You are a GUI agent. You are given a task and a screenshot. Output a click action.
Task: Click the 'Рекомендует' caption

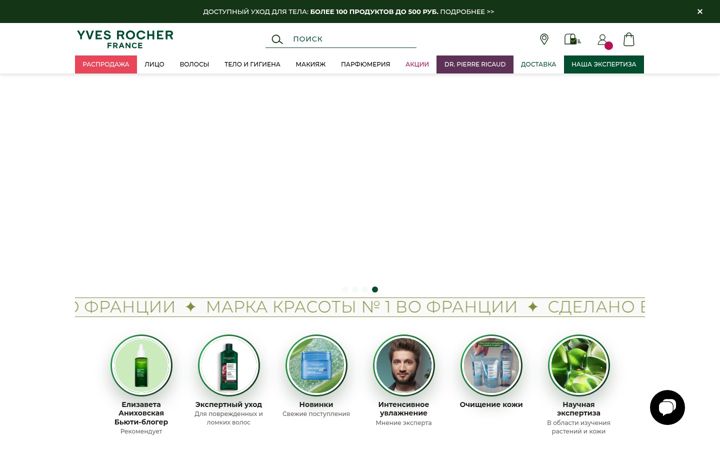[x=141, y=431]
